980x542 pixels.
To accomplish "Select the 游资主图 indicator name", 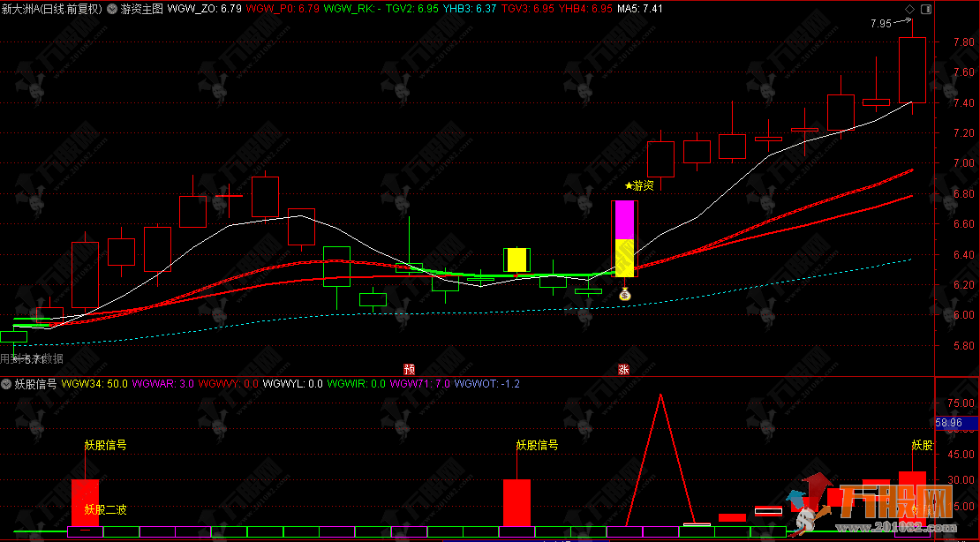I will 142,9.
